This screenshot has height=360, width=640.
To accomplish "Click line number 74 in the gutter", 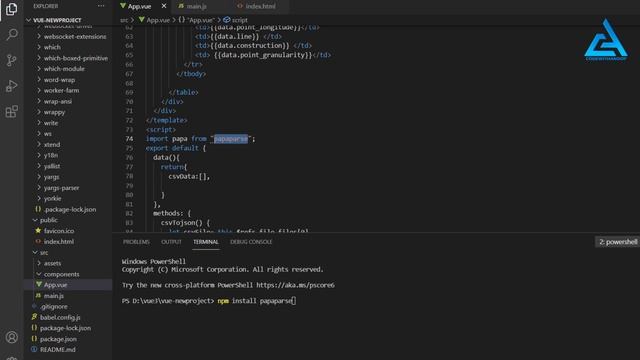I will [129, 139].
